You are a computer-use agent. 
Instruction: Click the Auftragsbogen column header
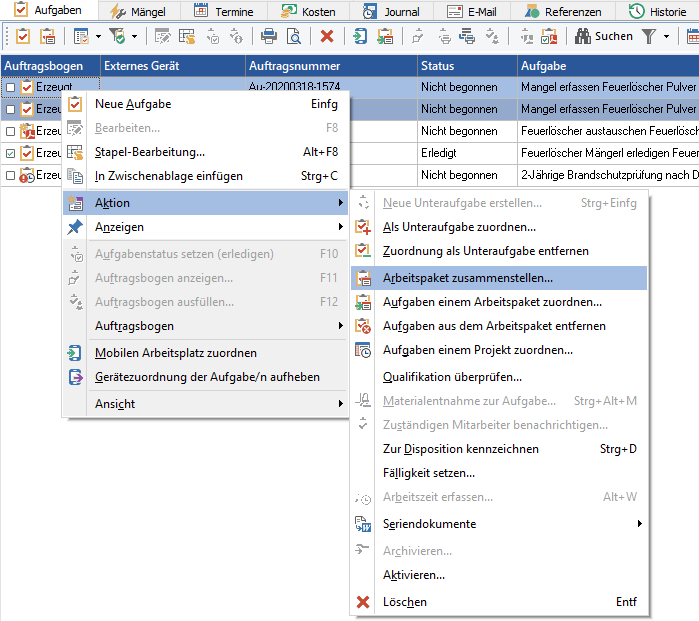50,66
